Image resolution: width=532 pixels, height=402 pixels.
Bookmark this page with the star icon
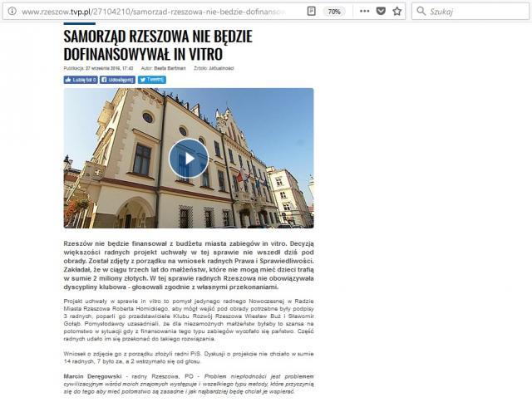pos(397,12)
